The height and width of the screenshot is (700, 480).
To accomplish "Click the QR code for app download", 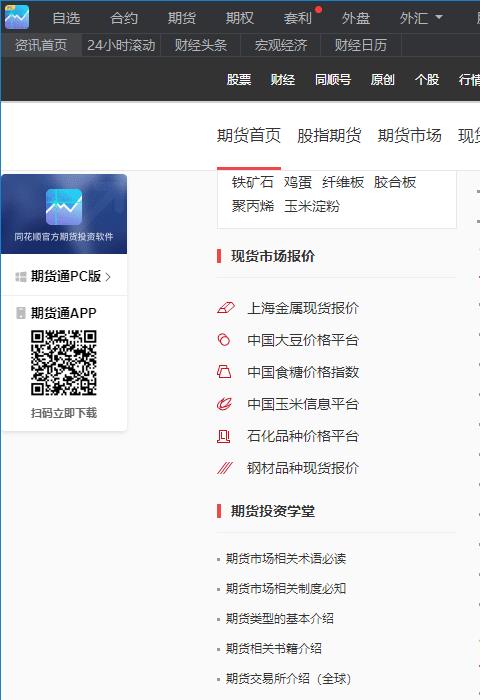I will [x=64, y=362].
